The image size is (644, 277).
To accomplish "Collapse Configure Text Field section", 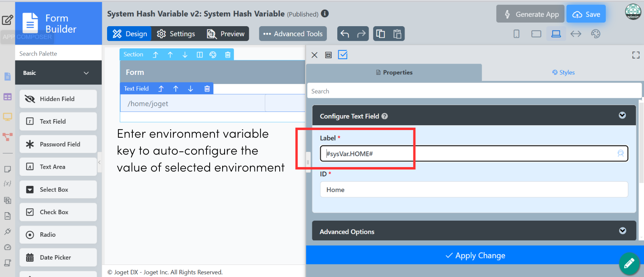I will 622,116.
